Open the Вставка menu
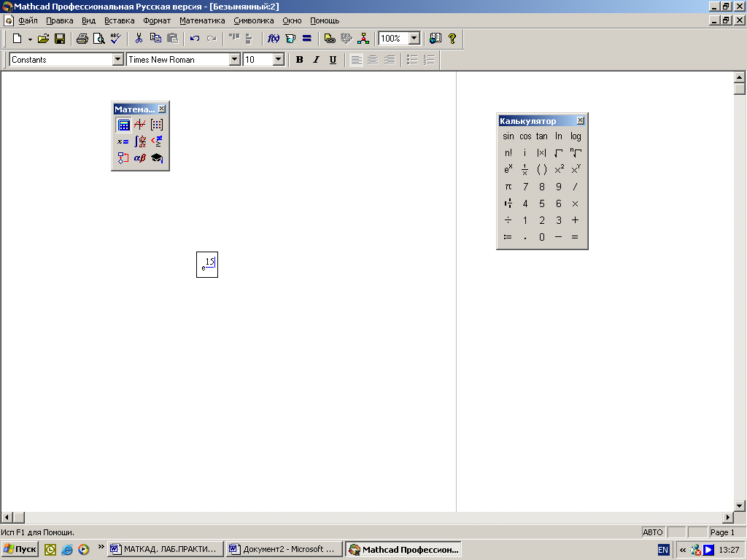 [x=120, y=20]
